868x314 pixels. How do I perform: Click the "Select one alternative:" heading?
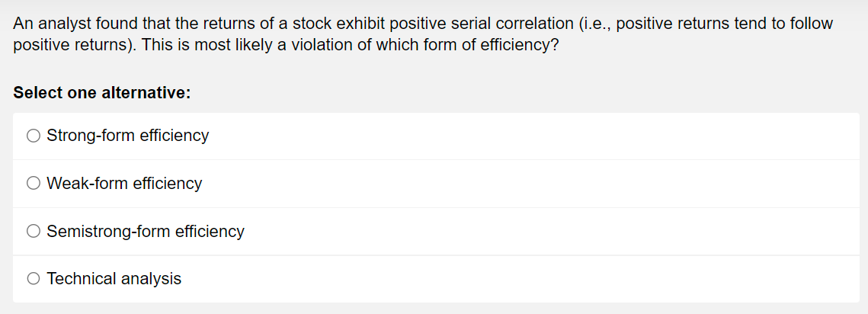102,92
